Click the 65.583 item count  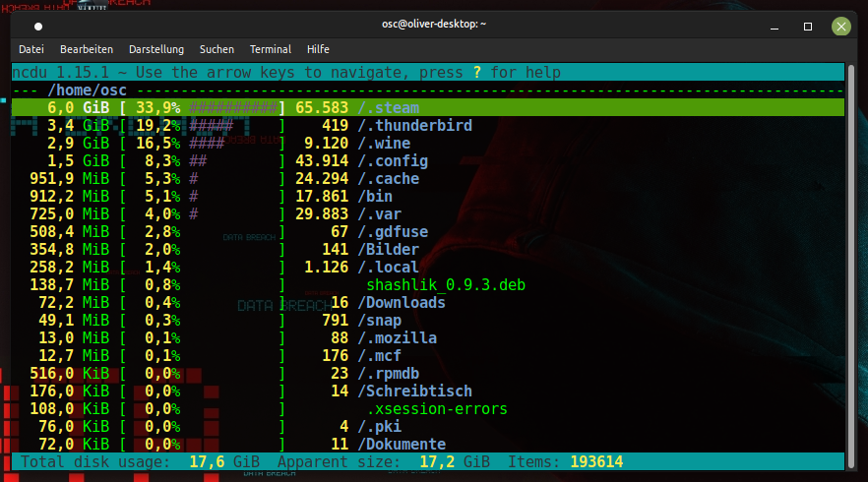[x=322, y=108]
